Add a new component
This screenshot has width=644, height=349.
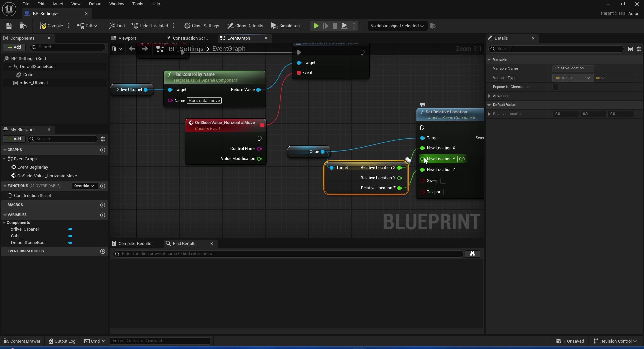(x=14, y=47)
